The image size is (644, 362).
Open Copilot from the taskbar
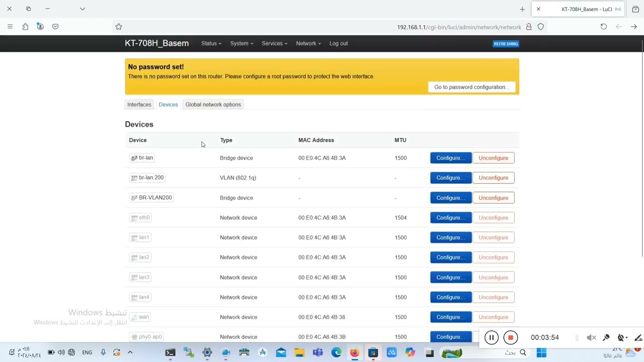pyautogui.click(x=410, y=353)
